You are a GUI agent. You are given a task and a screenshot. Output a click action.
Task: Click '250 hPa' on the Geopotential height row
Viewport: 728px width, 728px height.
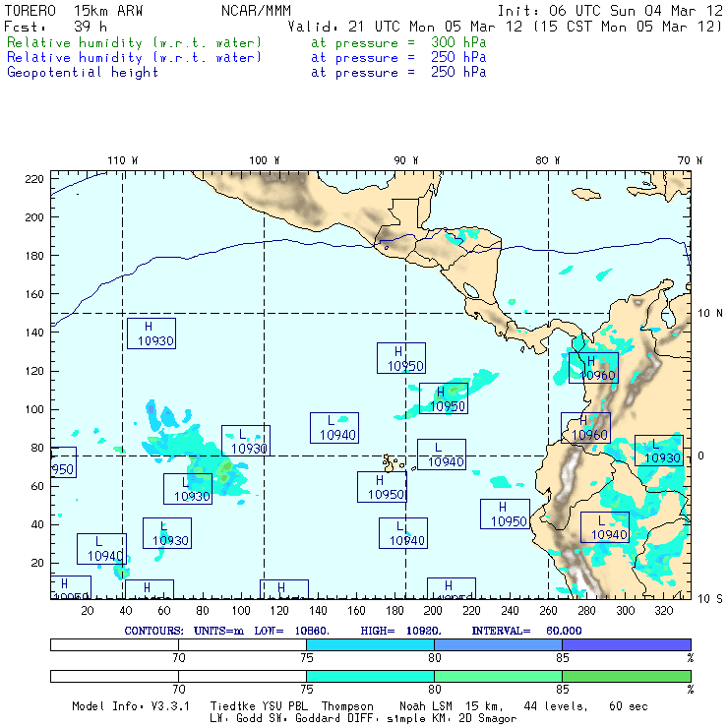[458, 72]
